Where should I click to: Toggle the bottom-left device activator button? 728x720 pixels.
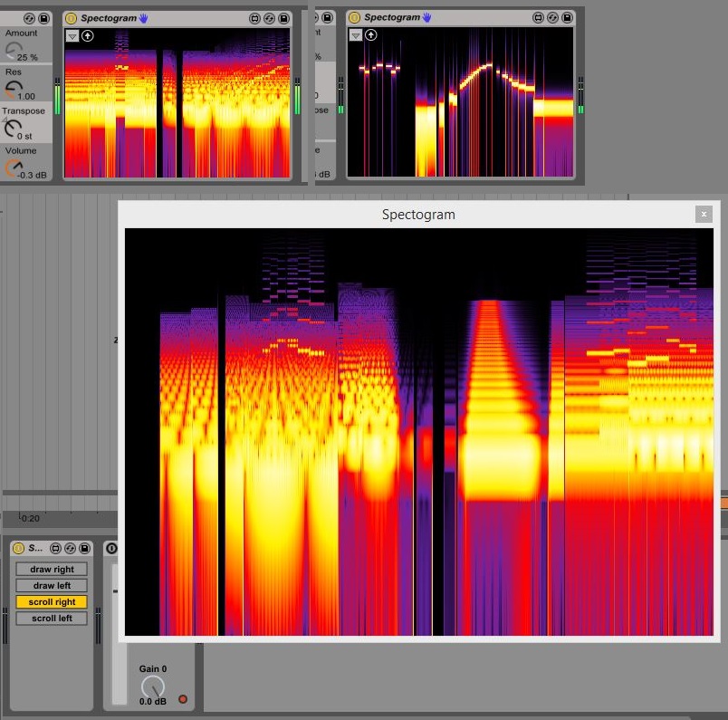18,549
